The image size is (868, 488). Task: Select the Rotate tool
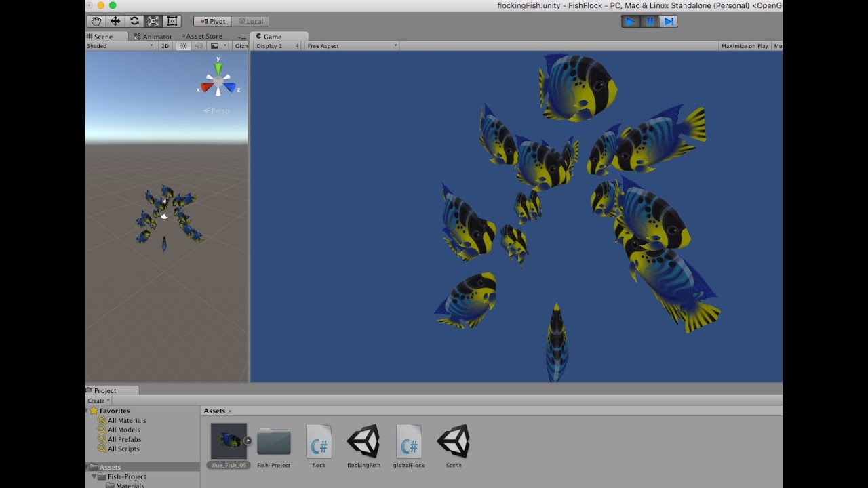[134, 21]
